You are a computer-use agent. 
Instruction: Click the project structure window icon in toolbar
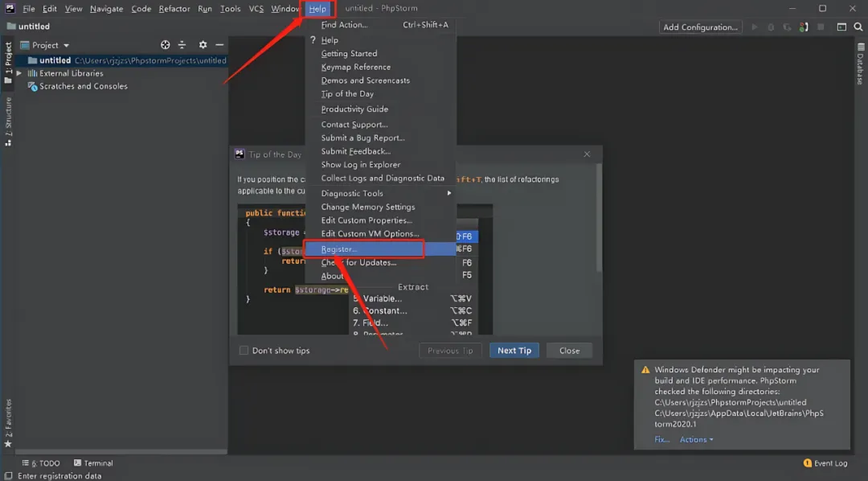841,27
